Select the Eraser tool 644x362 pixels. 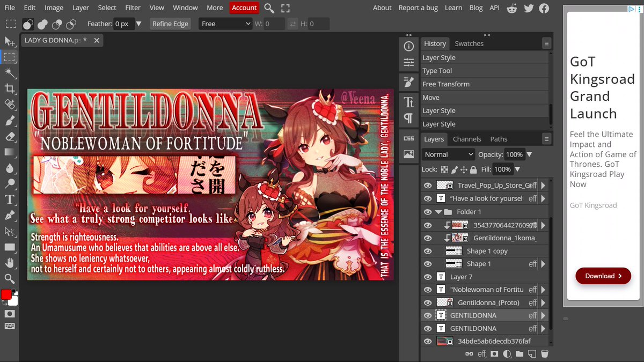point(10,136)
